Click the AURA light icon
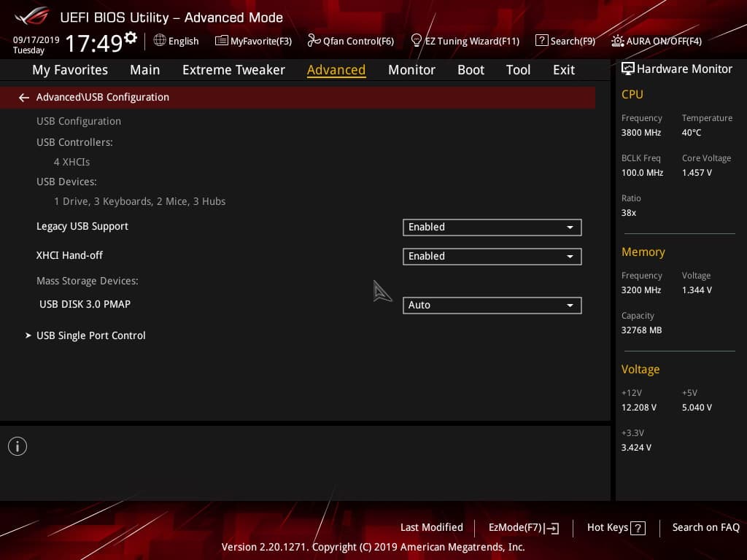Screen dimensions: 747x560 pos(617,41)
